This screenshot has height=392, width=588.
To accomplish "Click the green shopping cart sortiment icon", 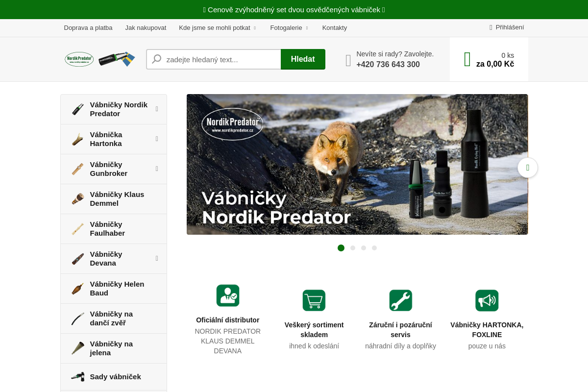I will (x=314, y=300).
